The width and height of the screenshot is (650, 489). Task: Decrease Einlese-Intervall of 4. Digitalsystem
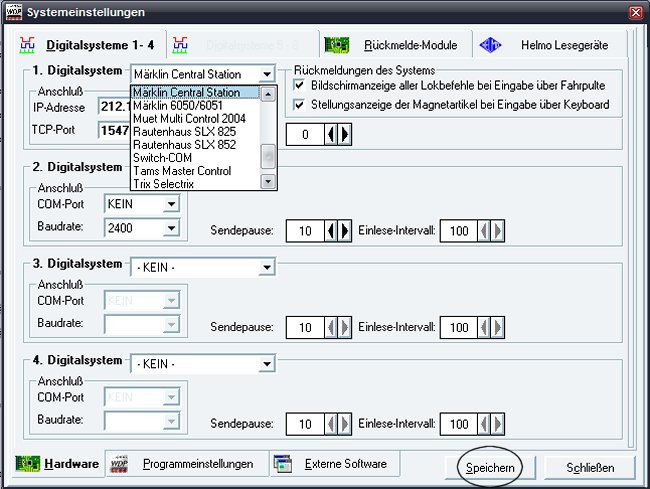coord(484,424)
